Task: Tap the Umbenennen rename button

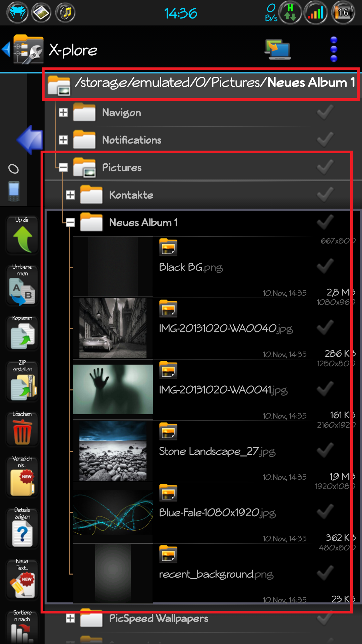Action: click(x=22, y=284)
